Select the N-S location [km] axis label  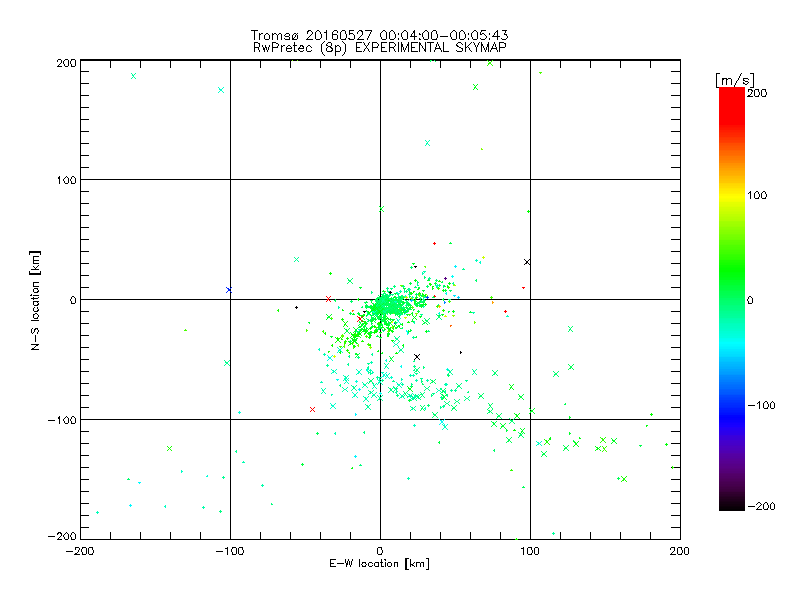pyautogui.click(x=35, y=300)
